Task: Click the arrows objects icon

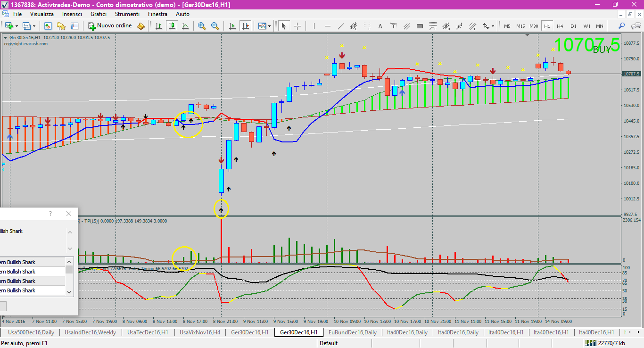Action: tap(487, 26)
